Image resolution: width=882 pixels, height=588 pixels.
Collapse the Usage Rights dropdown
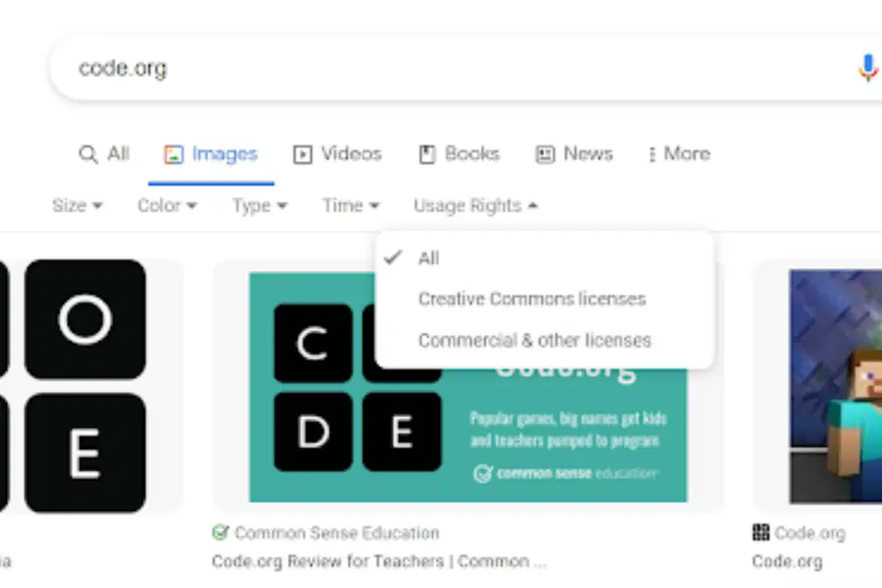point(476,206)
